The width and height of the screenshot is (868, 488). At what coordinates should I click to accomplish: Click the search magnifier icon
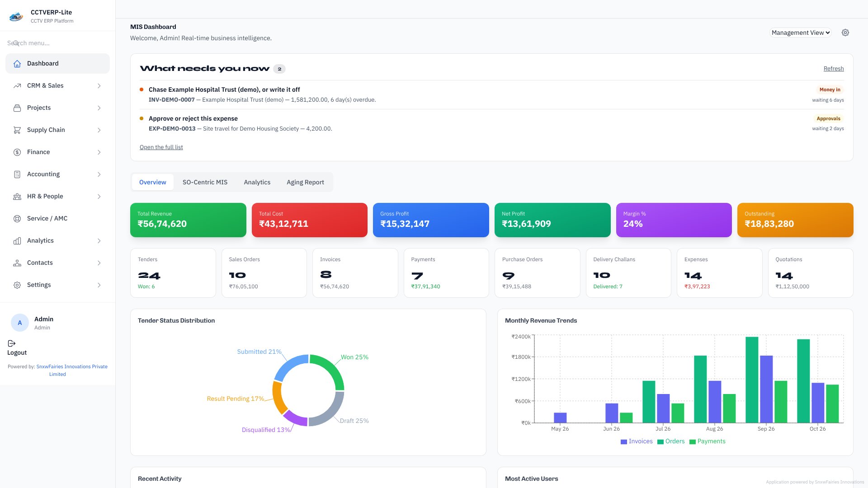(x=16, y=43)
